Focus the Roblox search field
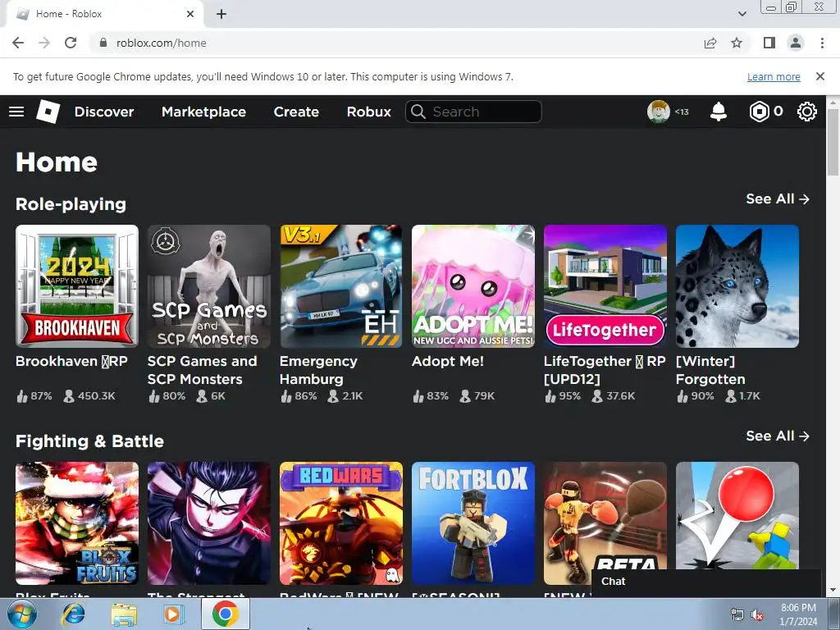 [x=473, y=112]
